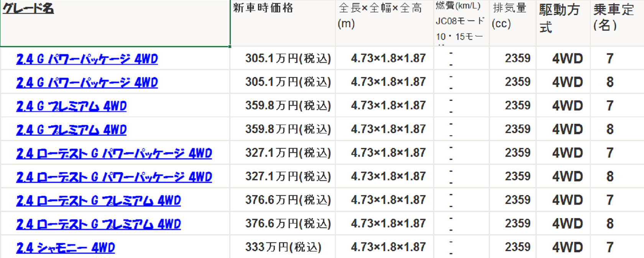
Task: Open 8-seat 2.4 ローデスト G パワーパッケージ 4WD link
Action: tap(114, 177)
